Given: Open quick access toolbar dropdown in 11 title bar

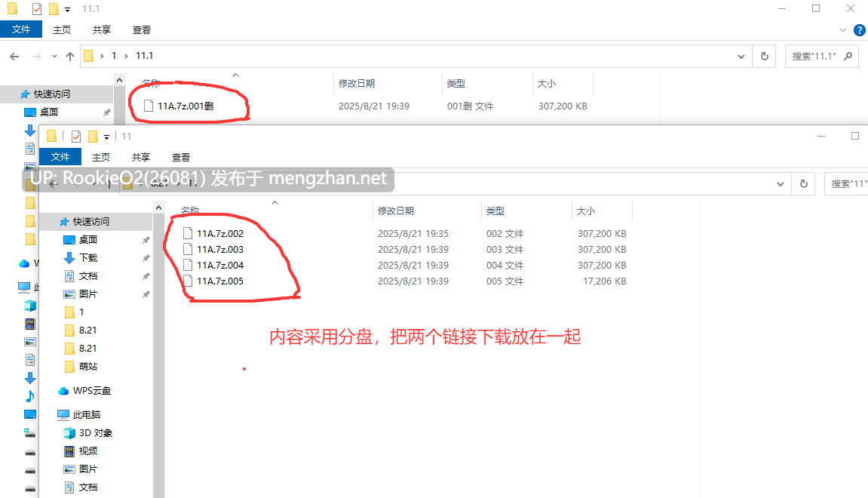Looking at the screenshot, I should (x=107, y=137).
